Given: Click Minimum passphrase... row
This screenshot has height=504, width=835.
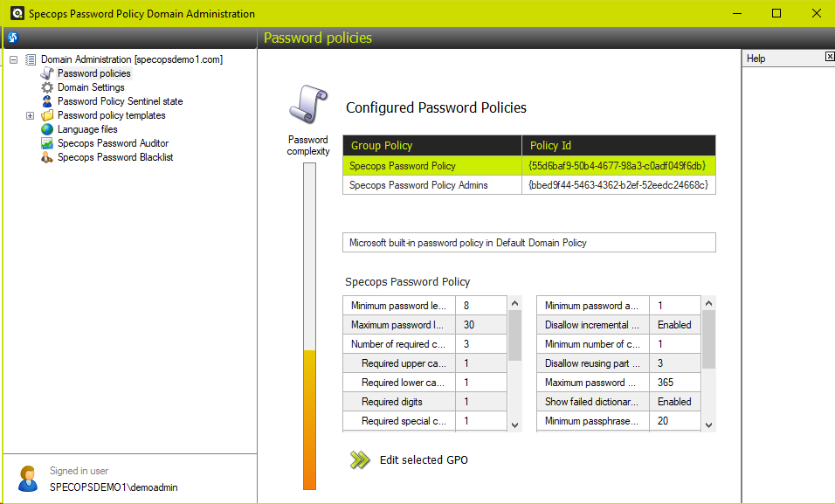Looking at the screenshot, I should pos(618,420).
